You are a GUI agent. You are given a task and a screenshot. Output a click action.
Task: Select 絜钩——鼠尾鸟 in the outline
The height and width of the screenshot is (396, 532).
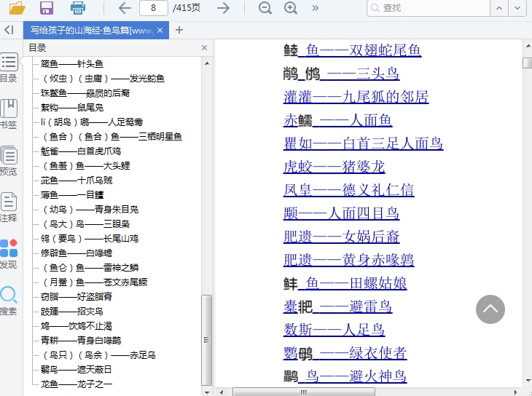pos(72,108)
